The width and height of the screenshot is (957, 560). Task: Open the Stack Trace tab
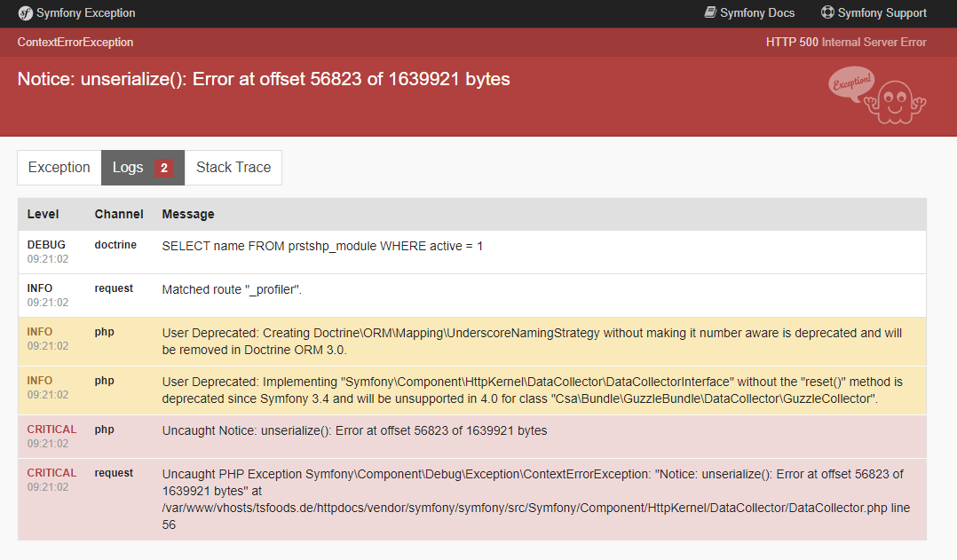click(233, 168)
